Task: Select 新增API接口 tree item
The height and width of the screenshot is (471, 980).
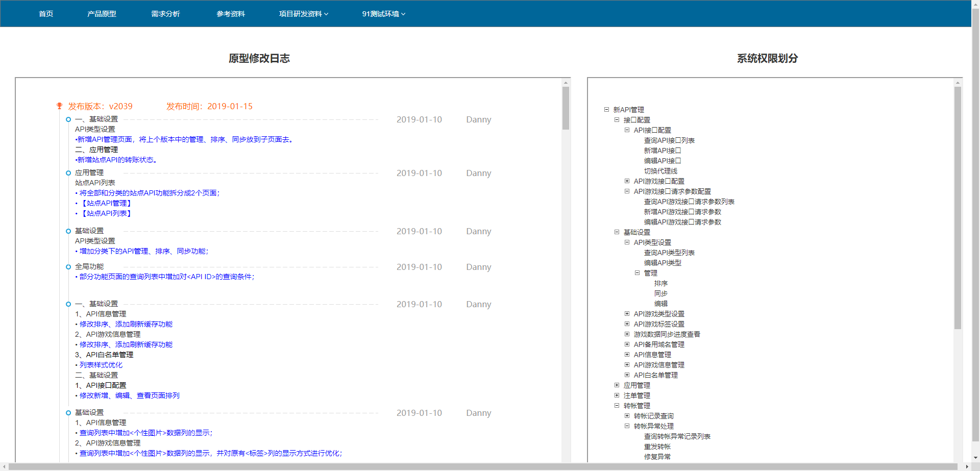Action: pyautogui.click(x=663, y=151)
